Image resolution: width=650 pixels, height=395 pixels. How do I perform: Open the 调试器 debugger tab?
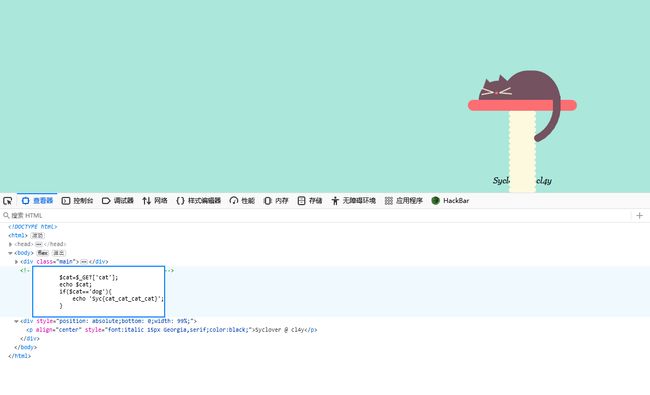click(x=118, y=201)
